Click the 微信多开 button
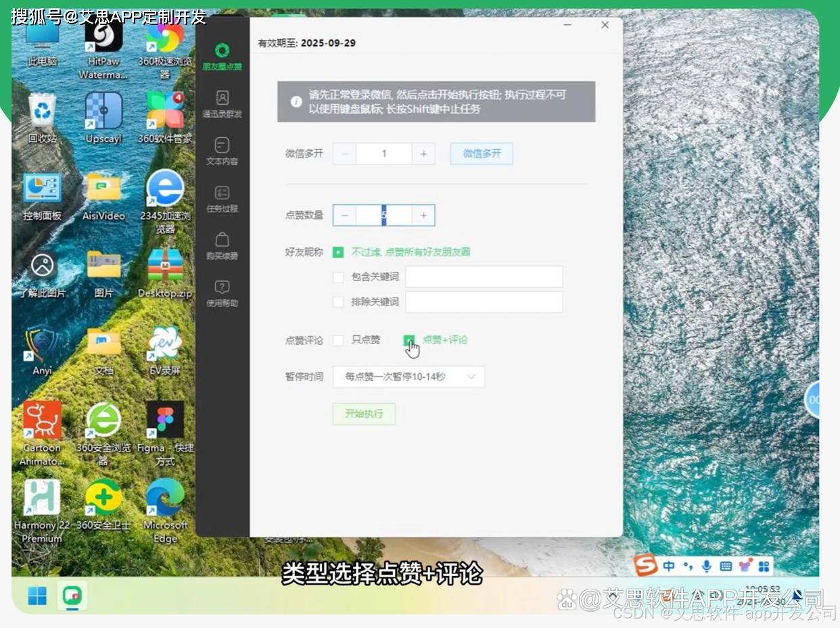Screen dimensions: 840x628 482,154
